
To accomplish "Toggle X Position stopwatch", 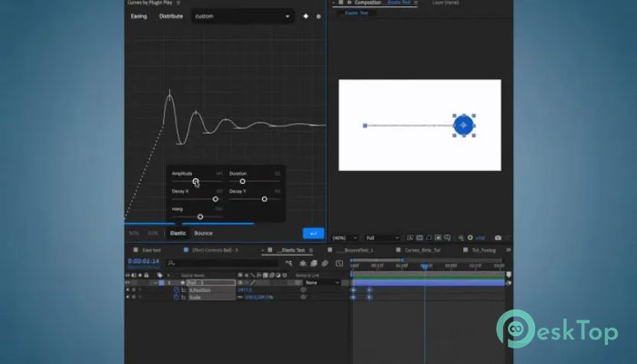I will [177, 290].
